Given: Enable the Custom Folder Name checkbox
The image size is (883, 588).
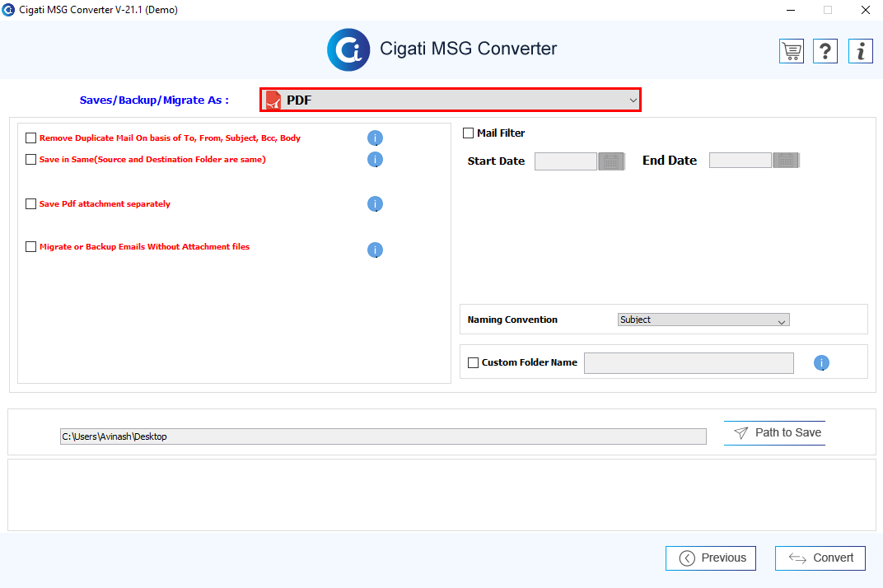Looking at the screenshot, I should 473,362.
